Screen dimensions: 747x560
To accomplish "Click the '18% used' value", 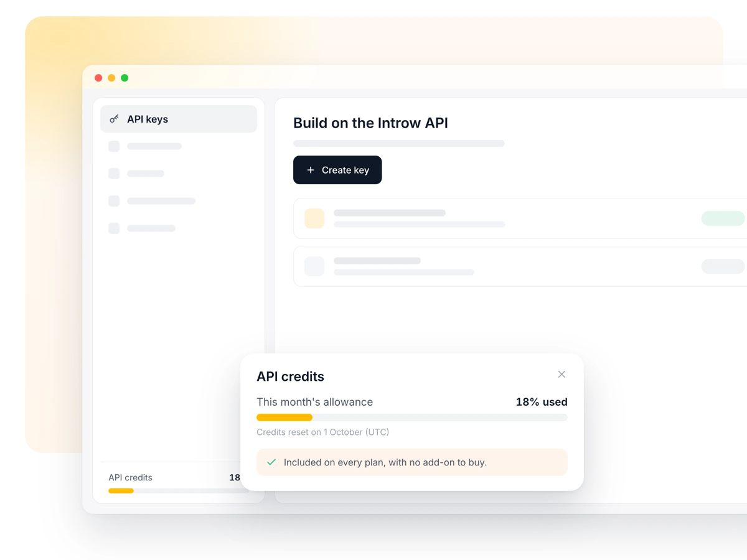I will [542, 402].
